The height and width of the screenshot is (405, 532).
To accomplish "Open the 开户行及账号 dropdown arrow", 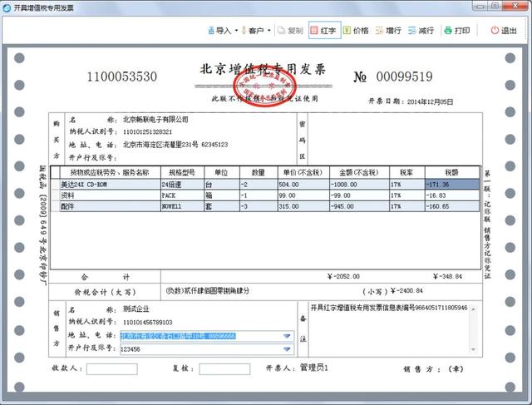I will pos(287,349).
